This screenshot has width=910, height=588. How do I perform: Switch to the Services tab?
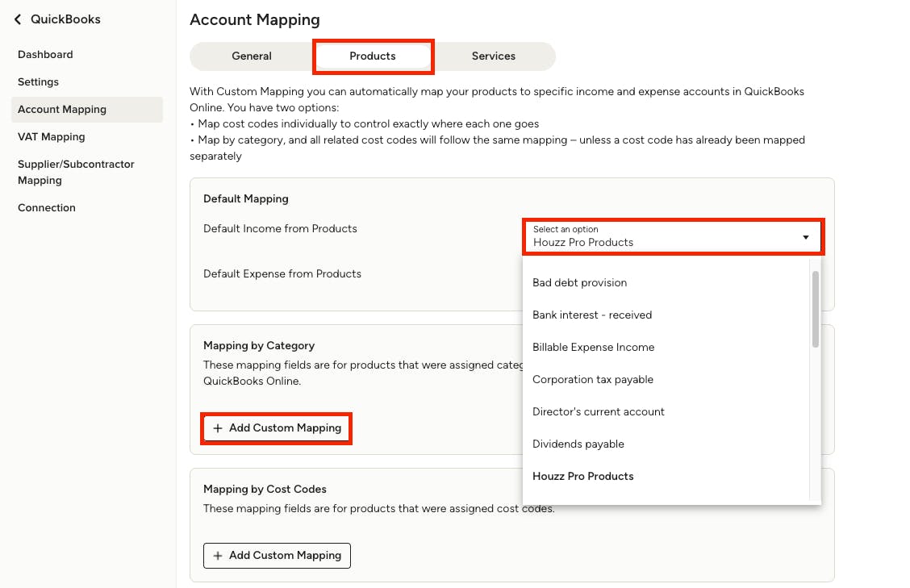click(x=493, y=56)
